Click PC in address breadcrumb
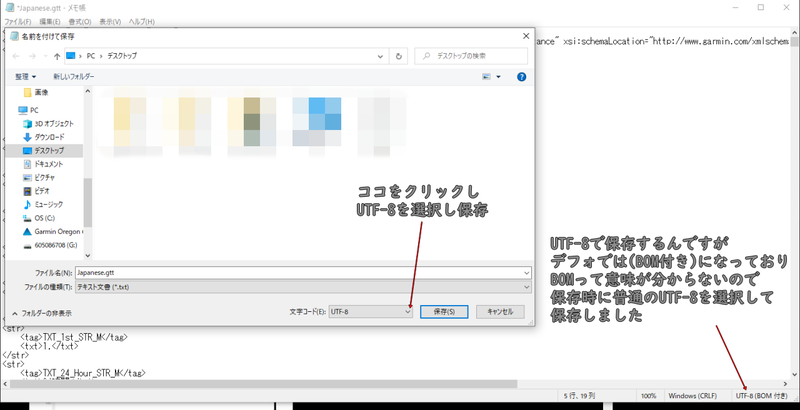800x410 pixels. click(91, 56)
